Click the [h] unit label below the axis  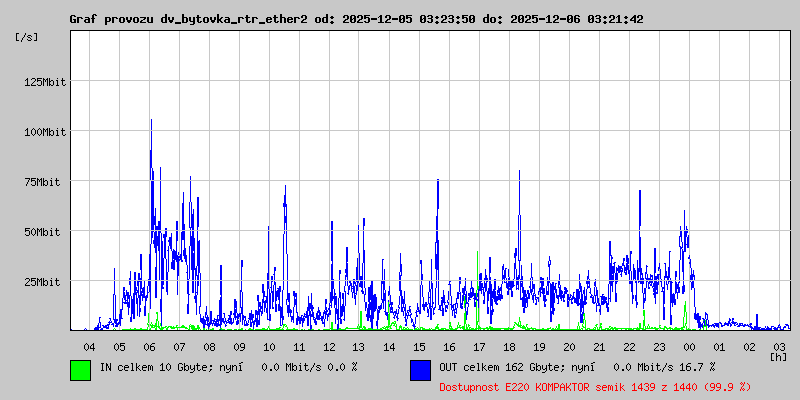778,356
